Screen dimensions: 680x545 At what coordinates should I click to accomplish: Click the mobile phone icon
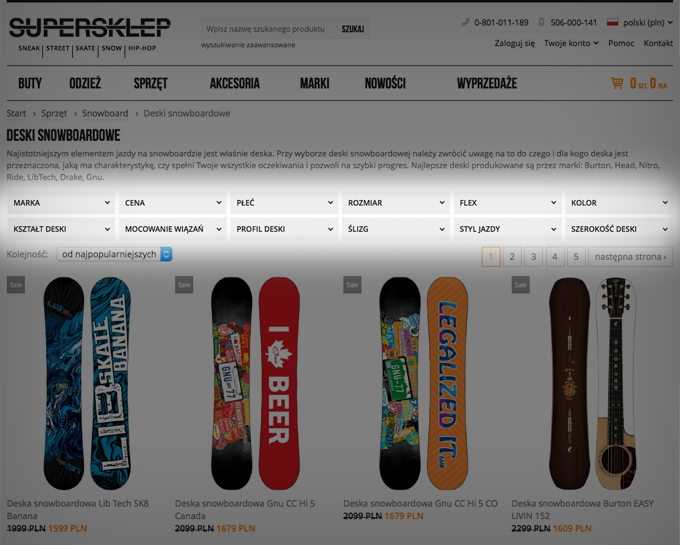[x=541, y=22]
